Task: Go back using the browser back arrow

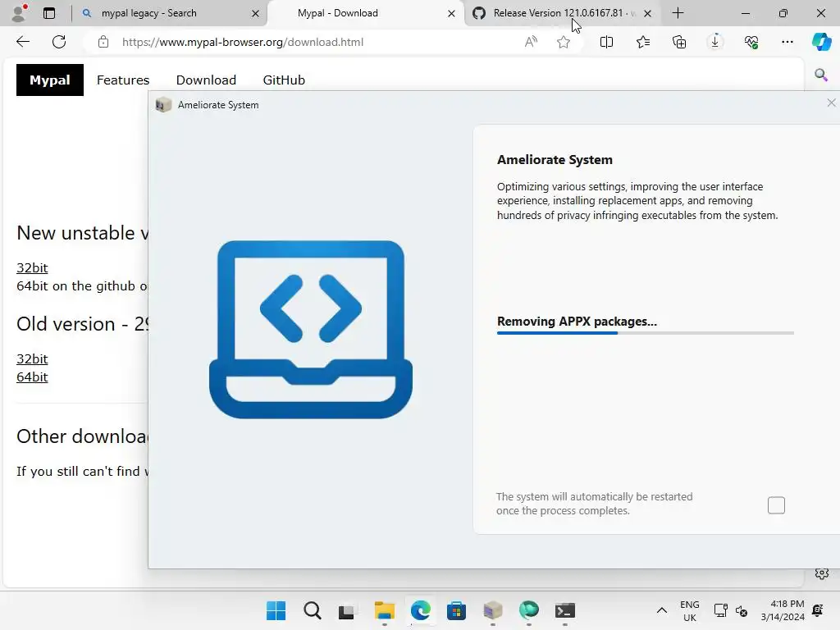Action: (x=22, y=42)
